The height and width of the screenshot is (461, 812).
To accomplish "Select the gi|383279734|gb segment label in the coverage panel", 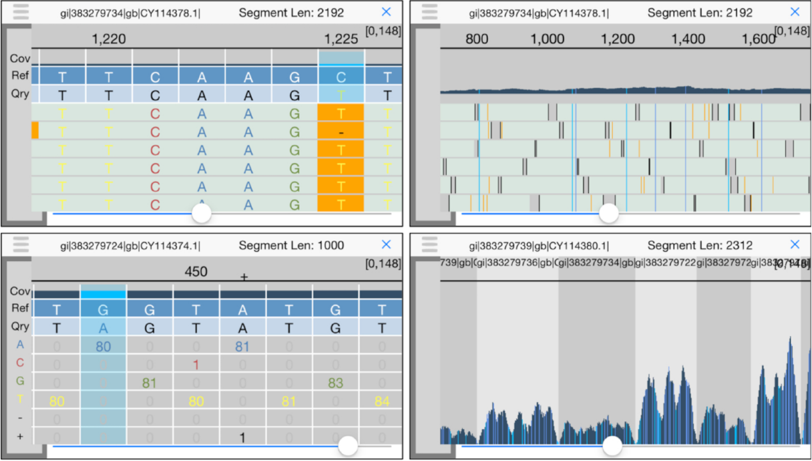I will point(596,263).
